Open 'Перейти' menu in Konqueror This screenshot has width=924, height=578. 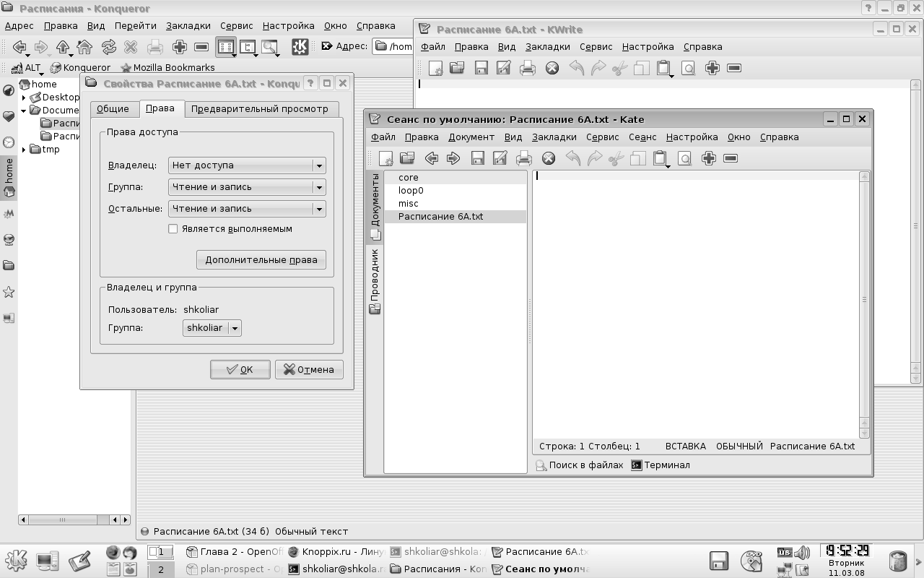tap(135, 26)
